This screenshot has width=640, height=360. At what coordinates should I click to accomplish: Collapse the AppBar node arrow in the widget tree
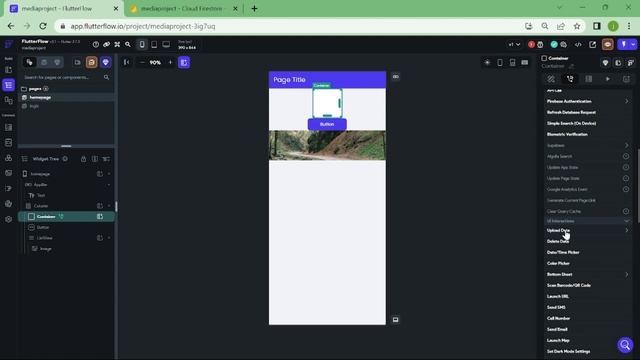tap(109, 185)
